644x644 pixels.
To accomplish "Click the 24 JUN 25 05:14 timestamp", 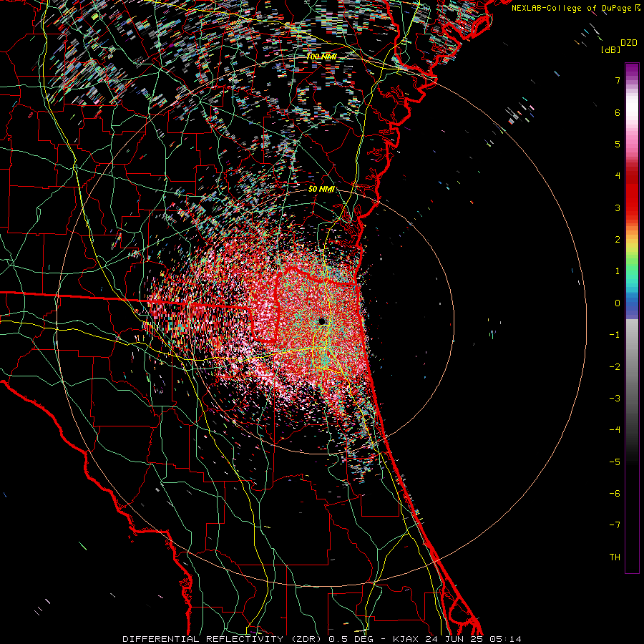I will pos(472,639).
